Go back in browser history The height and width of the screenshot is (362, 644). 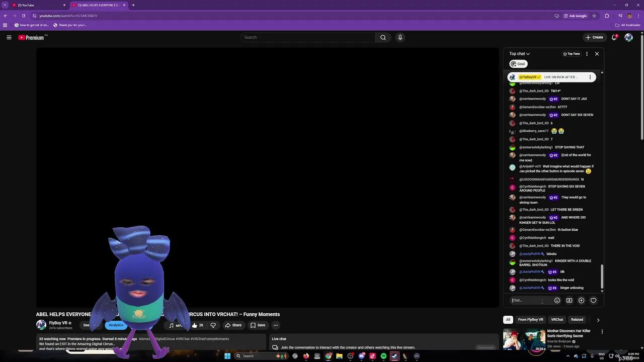[5, 16]
